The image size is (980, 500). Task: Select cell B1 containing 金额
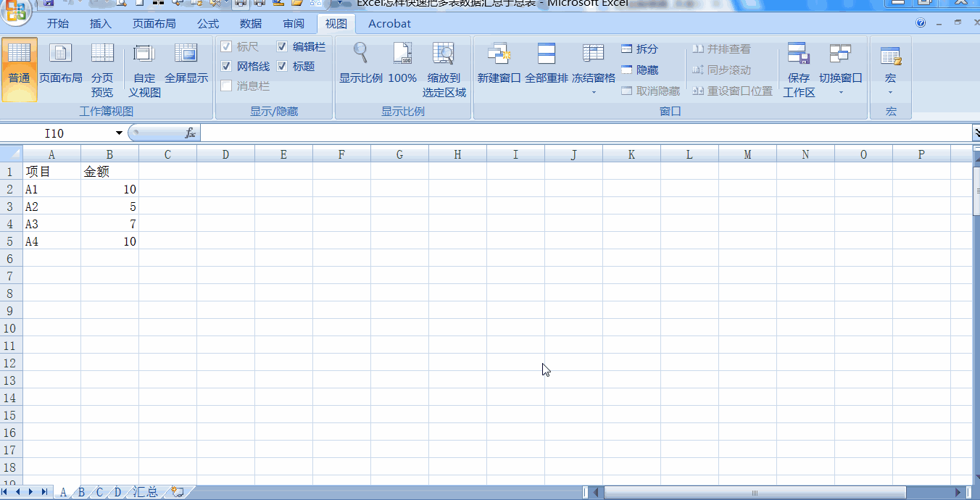[x=109, y=172]
